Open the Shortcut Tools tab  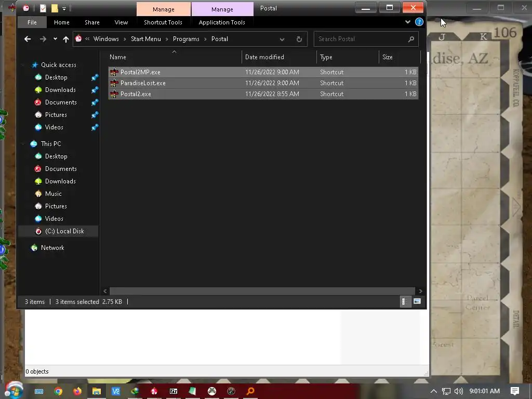click(x=163, y=22)
